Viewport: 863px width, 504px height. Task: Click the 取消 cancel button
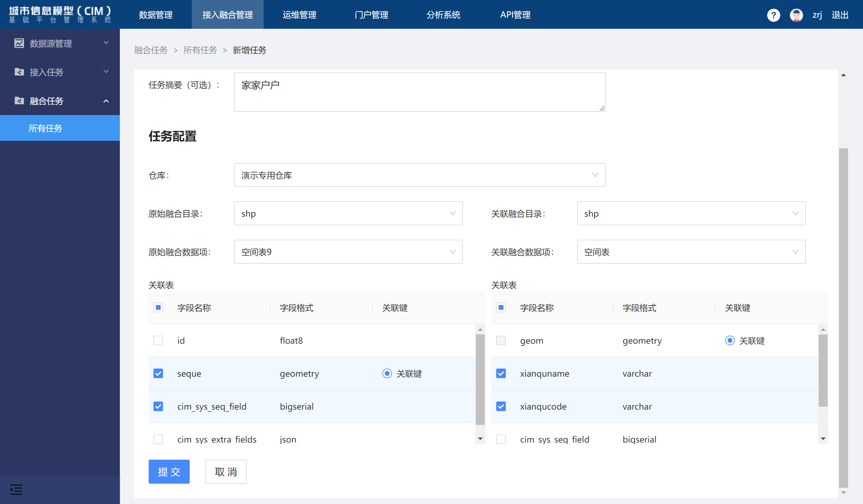pos(226,471)
